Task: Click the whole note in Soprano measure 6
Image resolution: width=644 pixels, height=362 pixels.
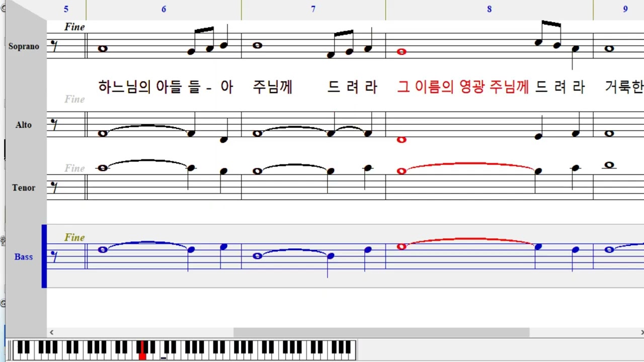Action: (103, 49)
